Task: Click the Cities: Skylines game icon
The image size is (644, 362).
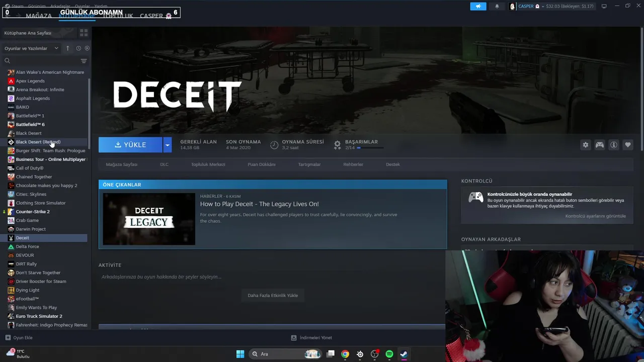Action: [x=11, y=194]
